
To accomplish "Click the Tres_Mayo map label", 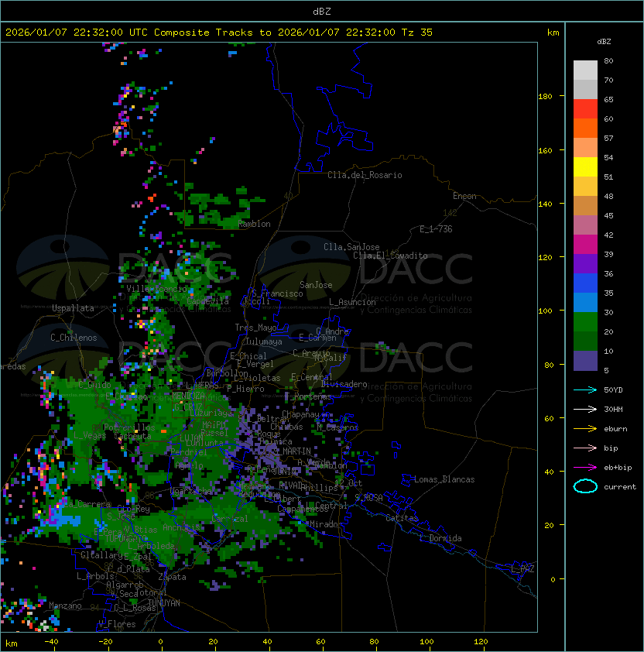I will pos(255,328).
